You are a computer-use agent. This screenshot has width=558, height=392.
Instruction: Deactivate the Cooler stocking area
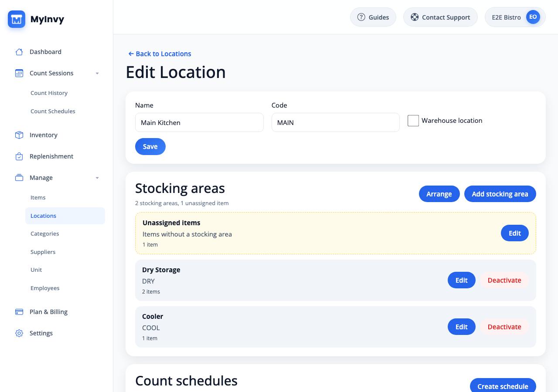pyautogui.click(x=504, y=327)
